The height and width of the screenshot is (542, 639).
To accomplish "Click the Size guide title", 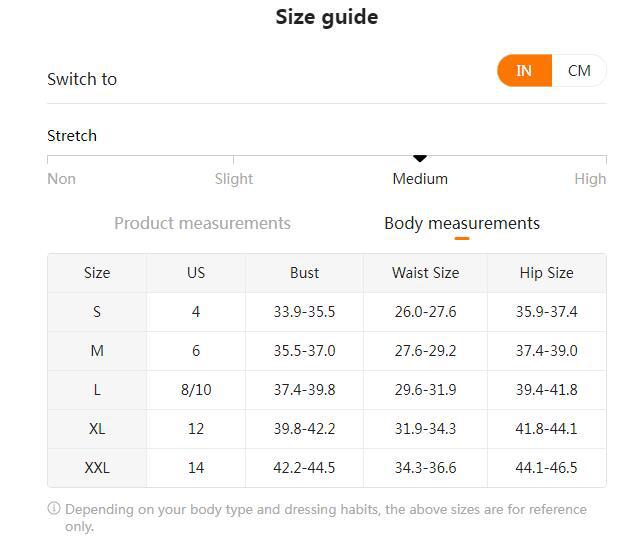I will pos(326,17).
